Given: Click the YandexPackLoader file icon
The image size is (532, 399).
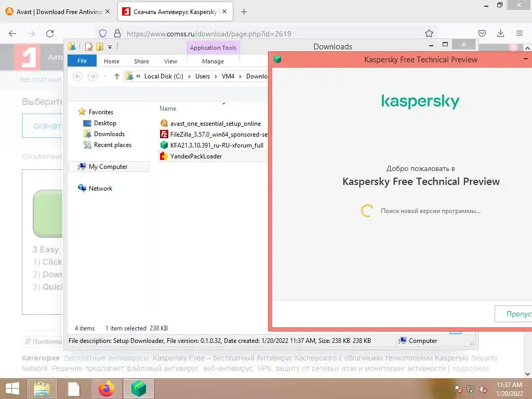Looking at the screenshot, I should pos(164,156).
